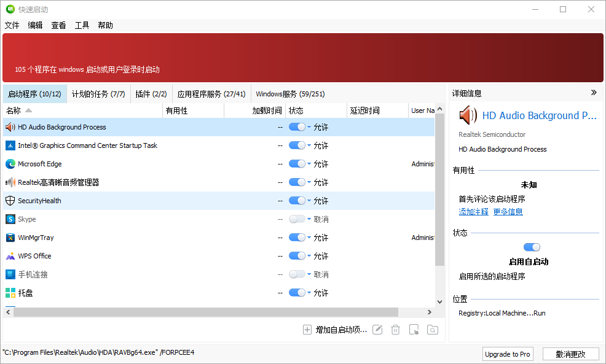Click the 增加自启动项 label button
This screenshot has width=606, height=364.
tap(341, 330)
